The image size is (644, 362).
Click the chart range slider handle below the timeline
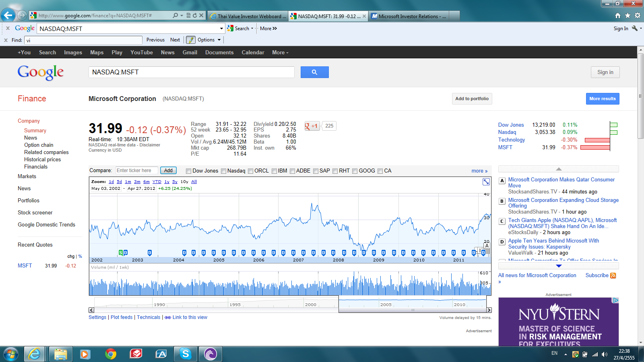pos(413,310)
